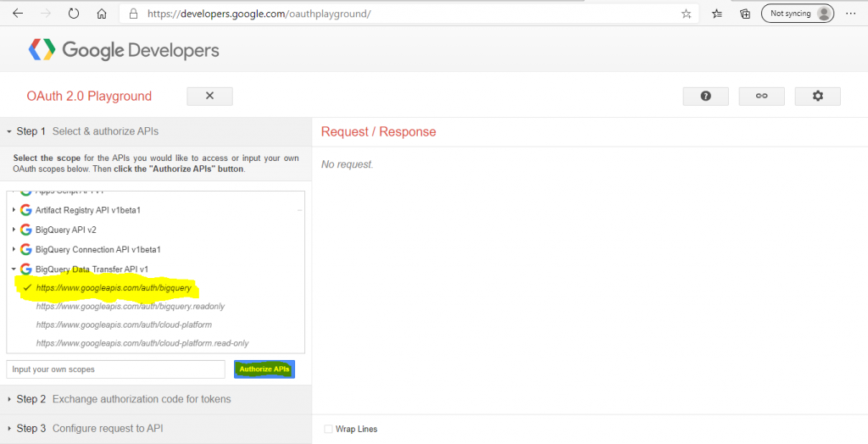View site info padlock icon
The image size is (868, 444).
point(133,14)
